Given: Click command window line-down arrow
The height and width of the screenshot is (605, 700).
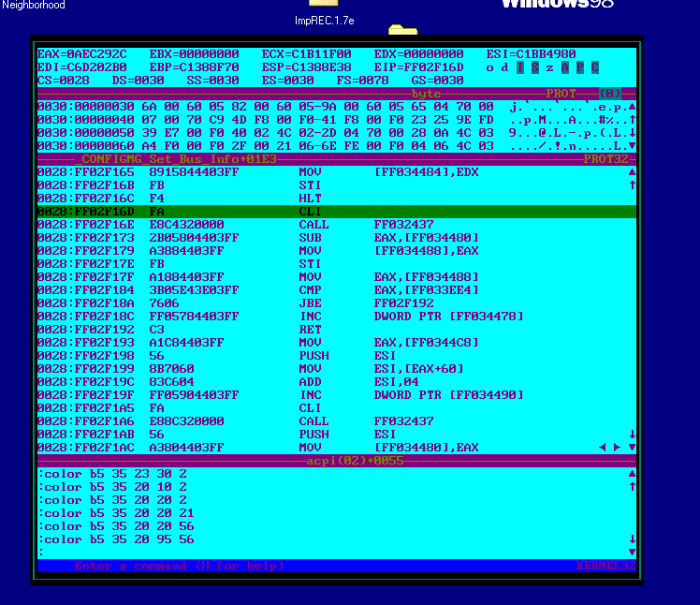Looking at the screenshot, I should [632, 539].
